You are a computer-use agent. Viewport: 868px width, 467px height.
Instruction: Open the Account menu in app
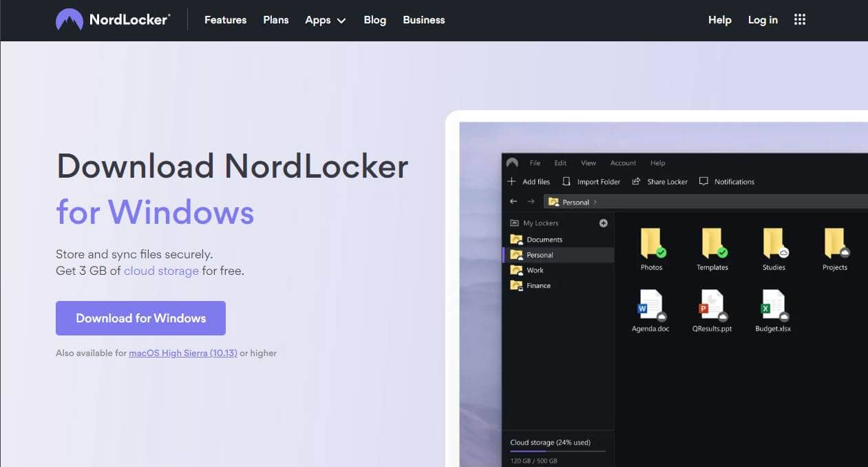(x=622, y=163)
